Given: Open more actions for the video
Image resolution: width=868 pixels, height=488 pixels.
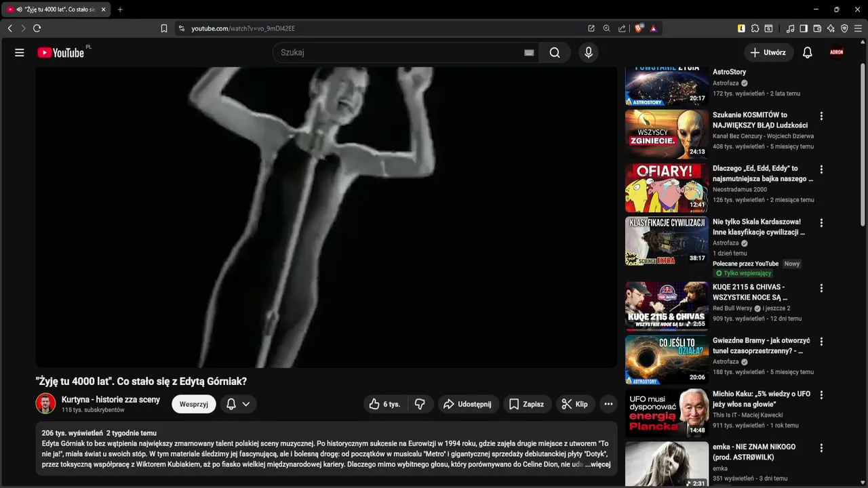Looking at the screenshot, I should click(608, 404).
